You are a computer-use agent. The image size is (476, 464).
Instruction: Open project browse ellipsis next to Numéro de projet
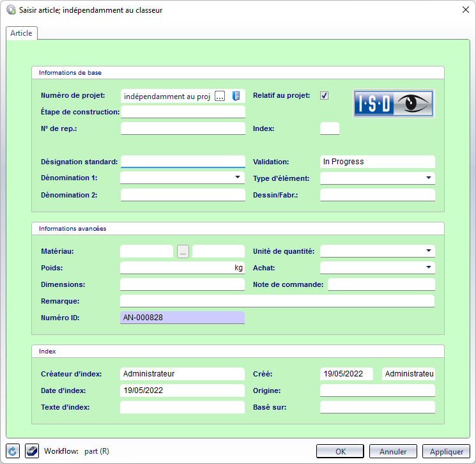click(220, 96)
